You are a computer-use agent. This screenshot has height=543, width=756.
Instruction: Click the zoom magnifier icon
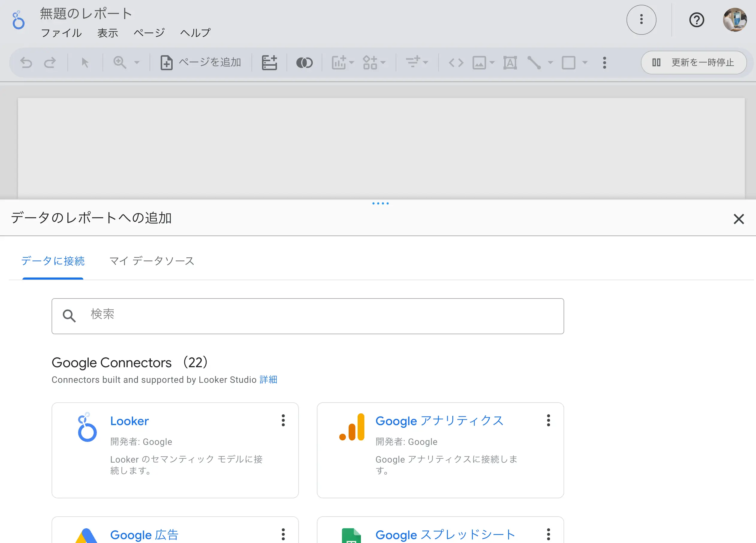pyautogui.click(x=120, y=62)
